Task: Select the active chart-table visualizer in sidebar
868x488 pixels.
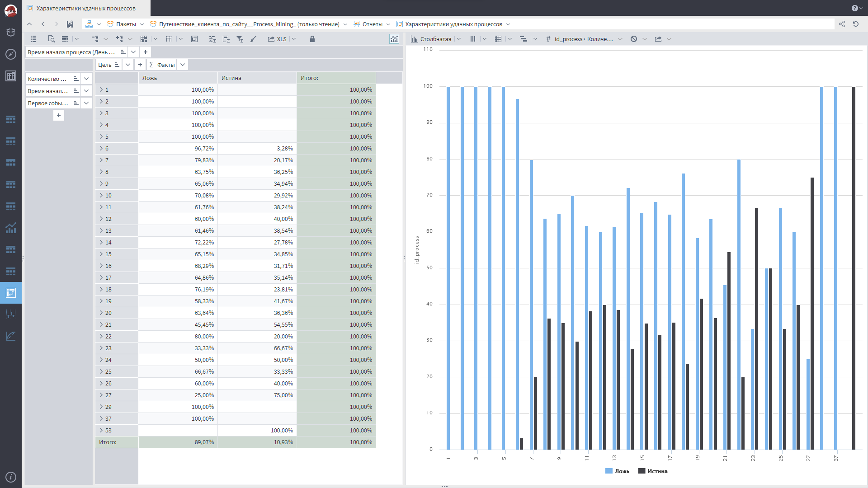Action: (x=11, y=293)
